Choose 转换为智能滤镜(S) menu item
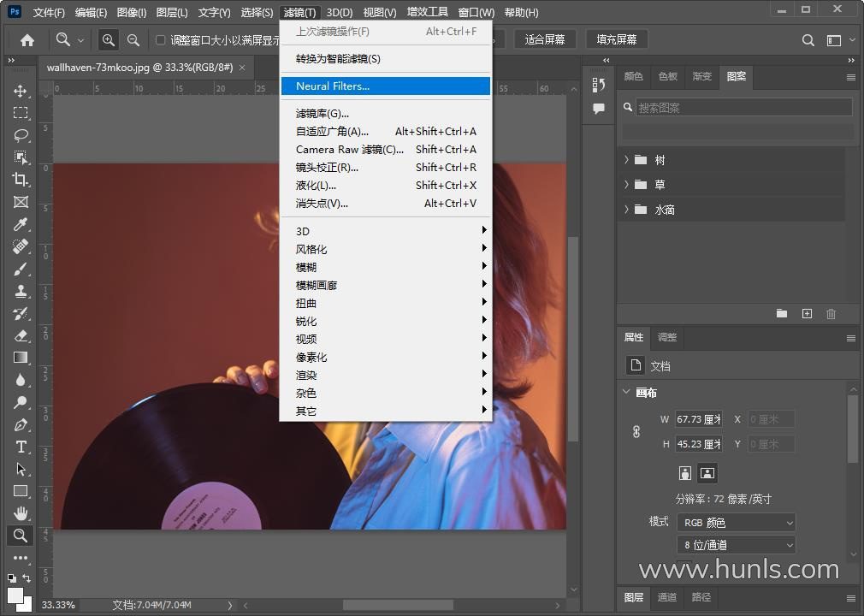The image size is (864, 616). [x=386, y=59]
